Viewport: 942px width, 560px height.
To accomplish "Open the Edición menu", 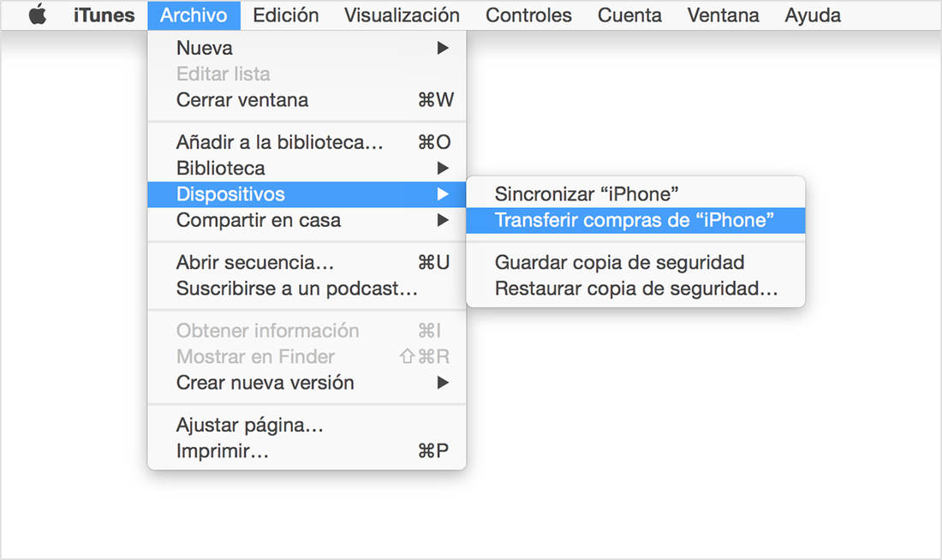I will [x=286, y=15].
